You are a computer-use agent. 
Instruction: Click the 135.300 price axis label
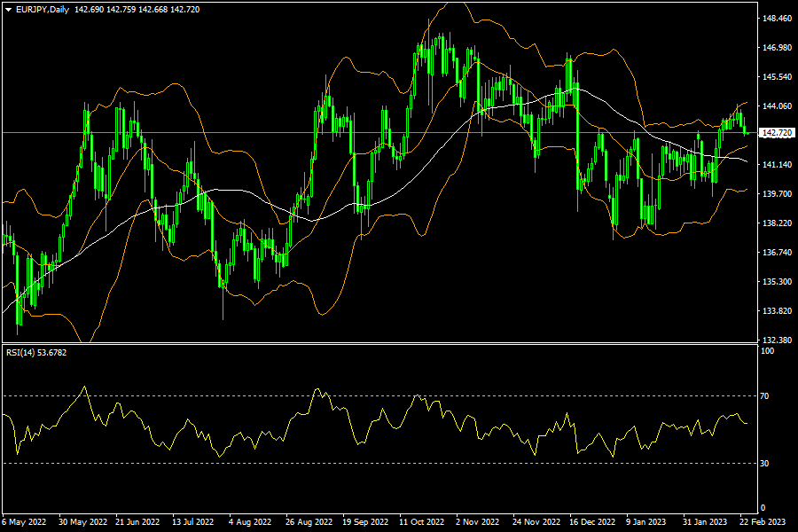777,282
